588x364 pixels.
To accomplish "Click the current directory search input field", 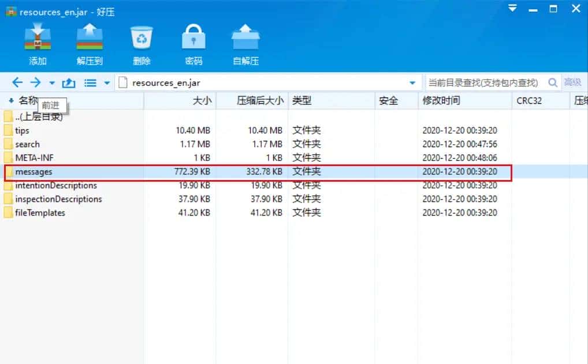I will (482, 82).
